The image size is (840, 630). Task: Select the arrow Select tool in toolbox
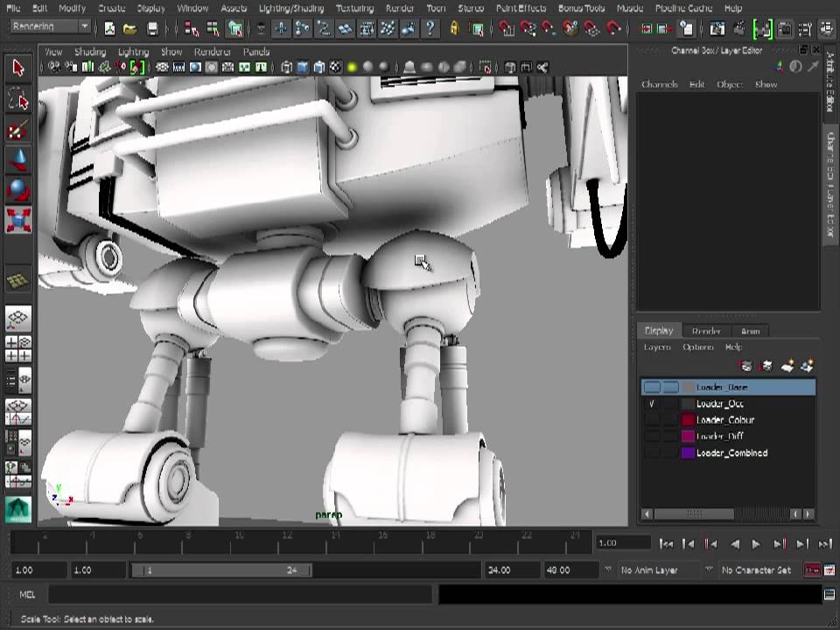[18, 68]
